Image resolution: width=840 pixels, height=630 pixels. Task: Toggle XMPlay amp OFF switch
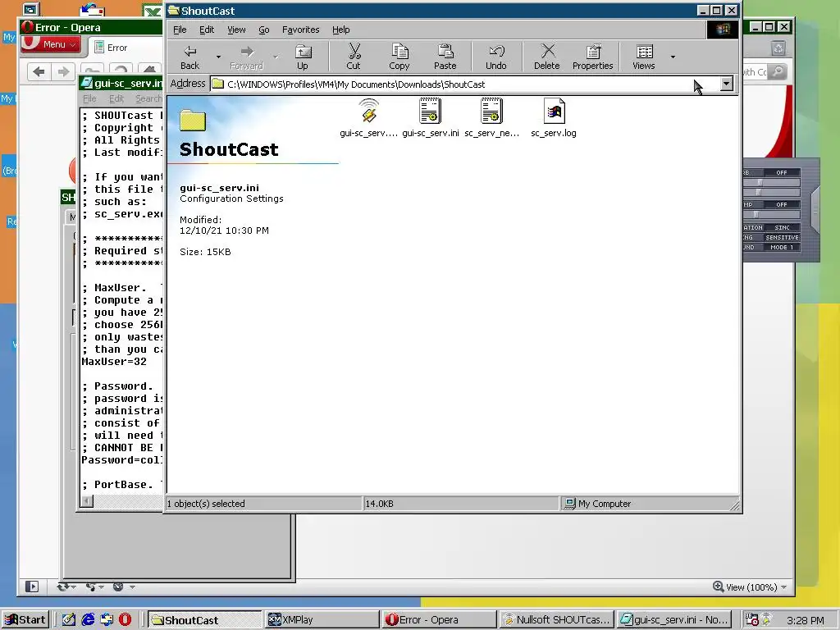pyautogui.click(x=781, y=204)
